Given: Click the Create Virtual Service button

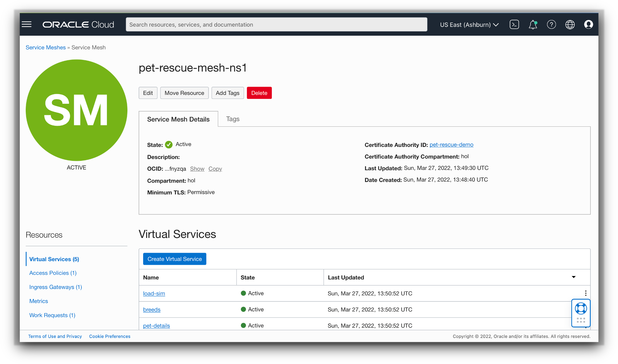Looking at the screenshot, I should coord(175,259).
